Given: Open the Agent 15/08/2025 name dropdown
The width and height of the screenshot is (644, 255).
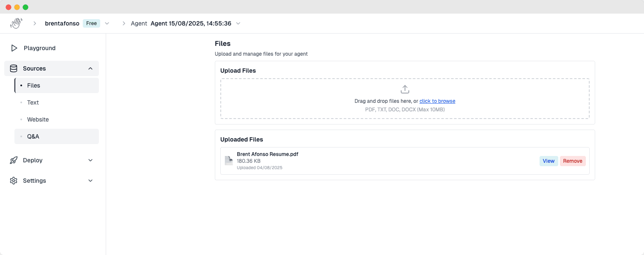Looking at the screenshot, I should pyautogui.click(x=238, y=23).
